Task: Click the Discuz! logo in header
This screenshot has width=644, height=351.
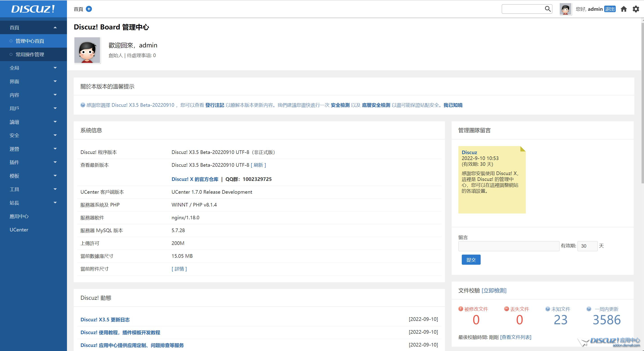Action: (33, 9)
